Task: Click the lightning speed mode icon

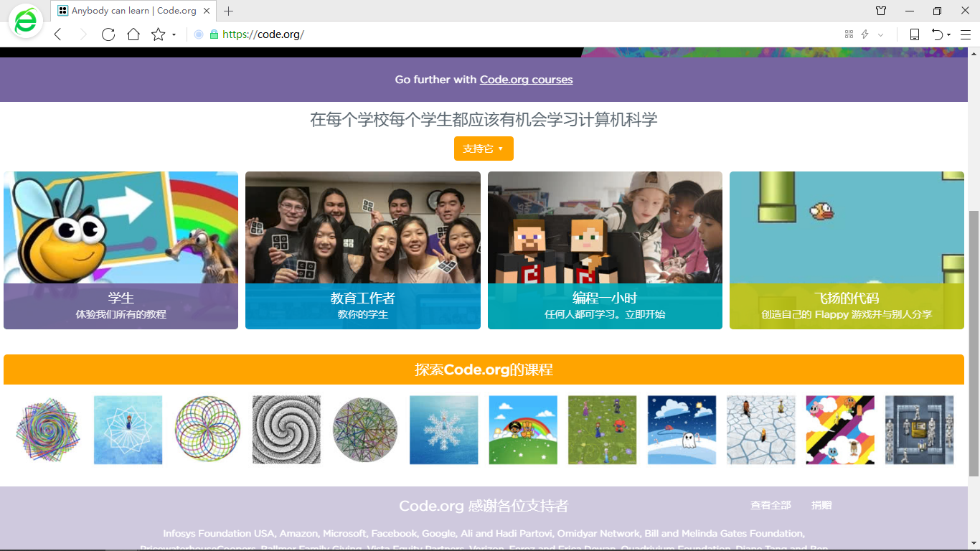Action: (x=865, y=34)
